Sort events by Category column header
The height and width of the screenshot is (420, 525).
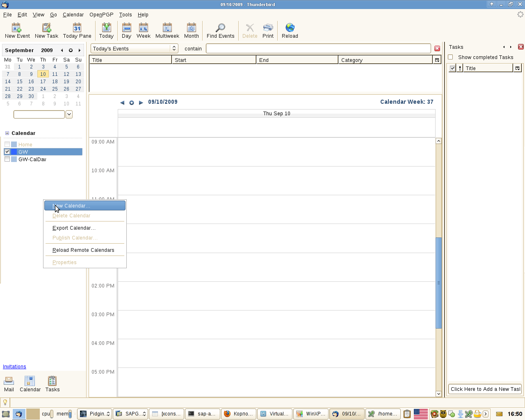(386, 60)
